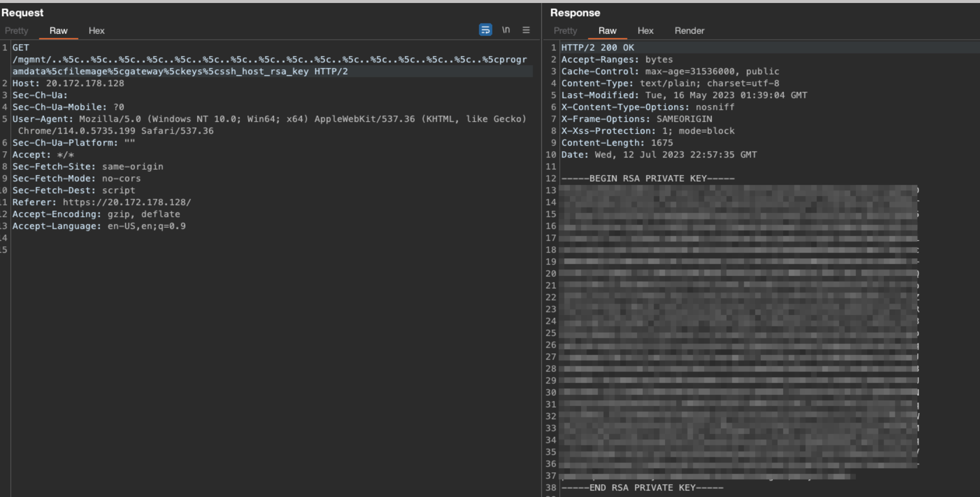This screenshot has height=497, width=980.
Task: Click the Chrome/114.0.5735.199 Safari continuation line
Action: [x=116, y=131]
